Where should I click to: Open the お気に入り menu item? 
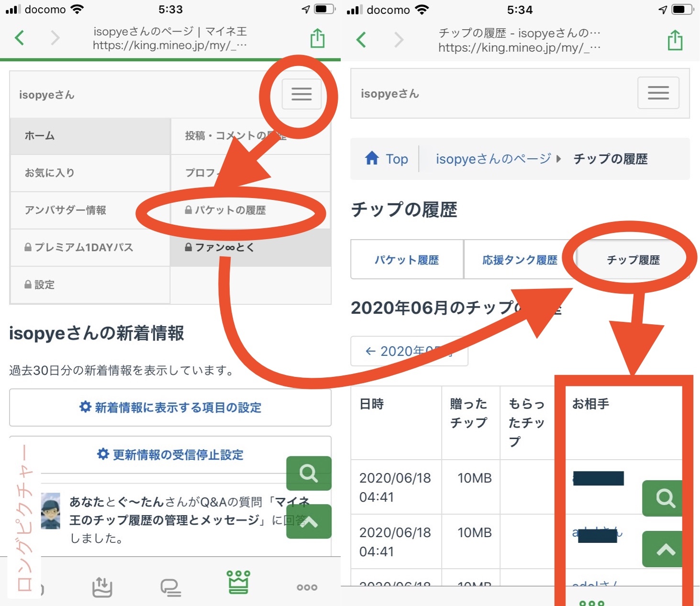pos(90,173)
